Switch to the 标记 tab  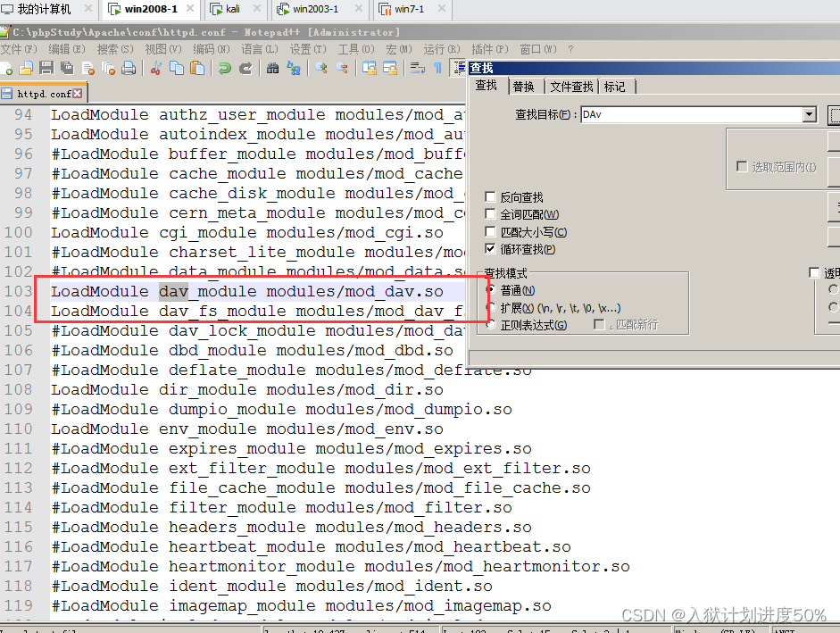[x=614, y=87]
